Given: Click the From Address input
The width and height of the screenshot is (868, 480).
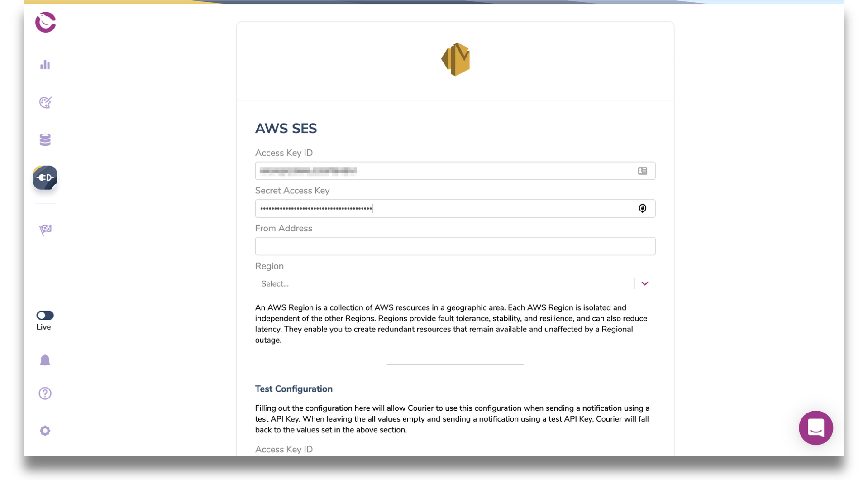Looking at the screenshot, I should 455,246.
